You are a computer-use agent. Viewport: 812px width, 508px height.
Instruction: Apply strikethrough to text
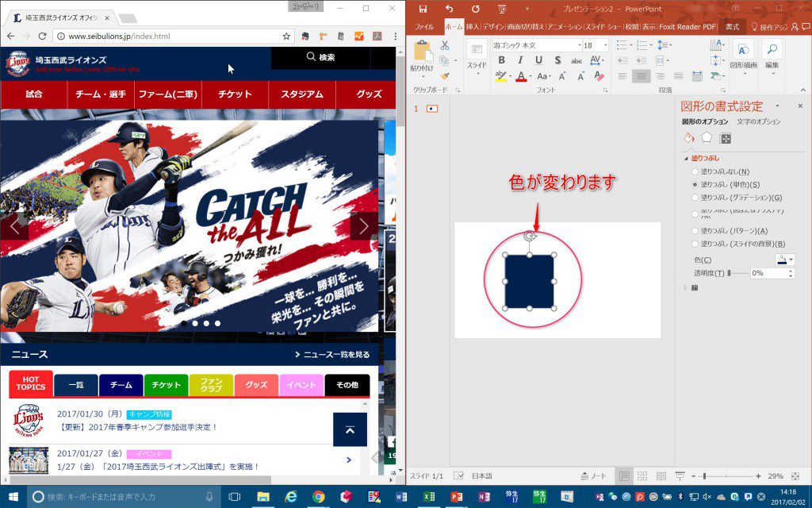click(x=576, y=60)
